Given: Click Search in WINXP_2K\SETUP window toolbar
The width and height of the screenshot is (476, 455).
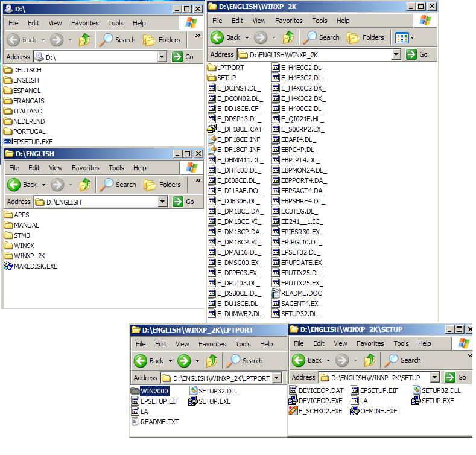Looking at the screenshot, I should [403, 360].
